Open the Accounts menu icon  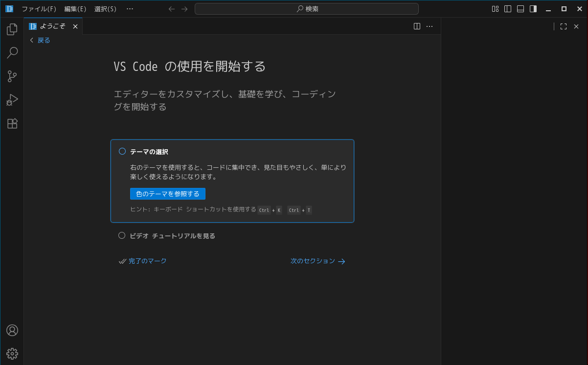[x=12, y=330]
